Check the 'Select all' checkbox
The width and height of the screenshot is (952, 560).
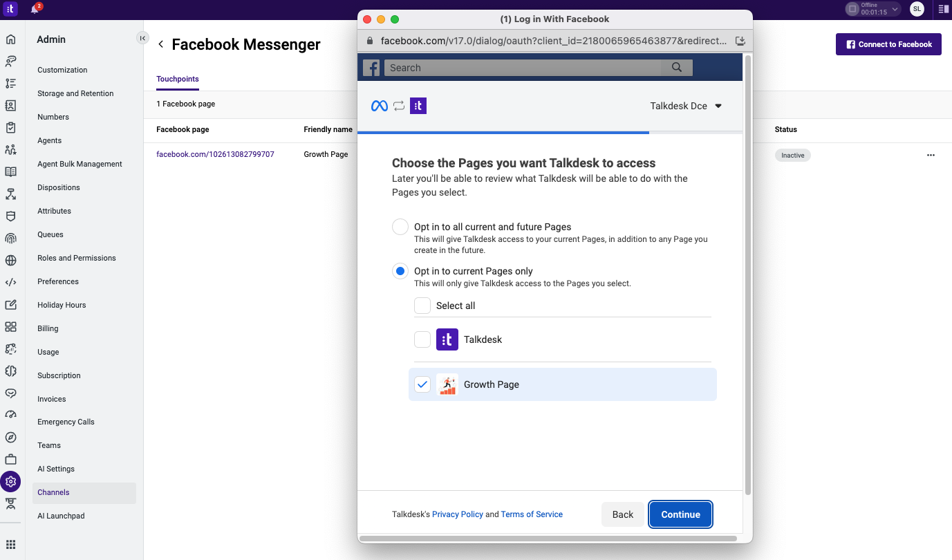pyautogui.click(x=422, y=306)
